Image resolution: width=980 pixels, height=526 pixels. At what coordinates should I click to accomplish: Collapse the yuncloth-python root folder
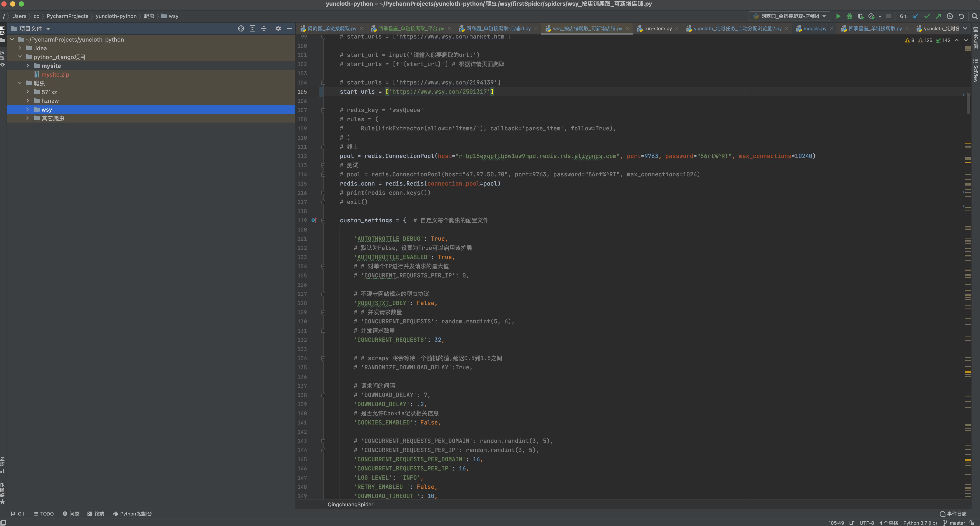click(x=12, y=40)
